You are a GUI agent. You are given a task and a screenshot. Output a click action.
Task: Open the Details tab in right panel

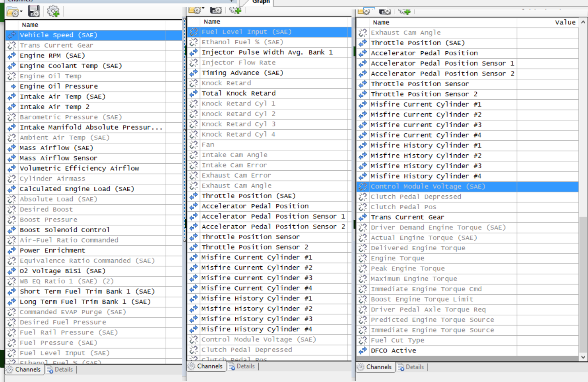411,367
